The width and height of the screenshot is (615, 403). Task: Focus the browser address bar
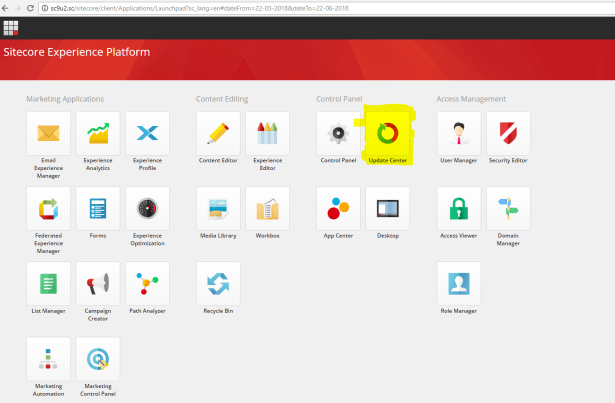coord(327,8)
